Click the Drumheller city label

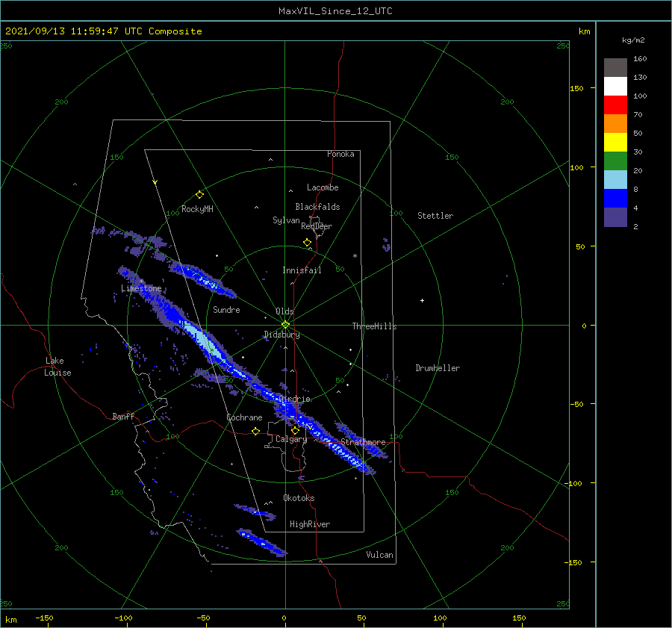pyautogui.click(x=438, y=368)
